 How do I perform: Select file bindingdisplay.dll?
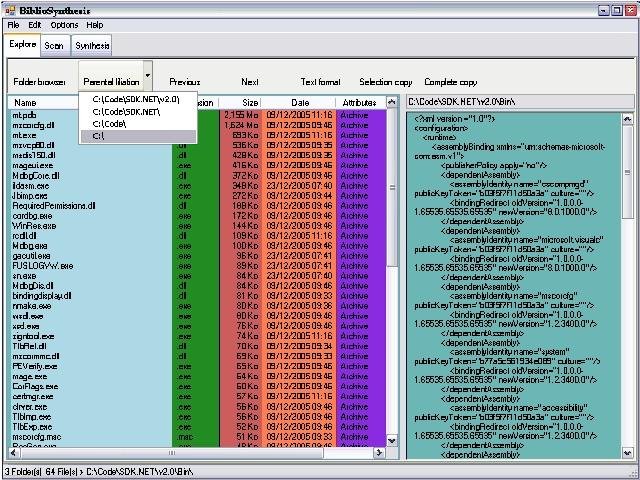coord(42,296)
